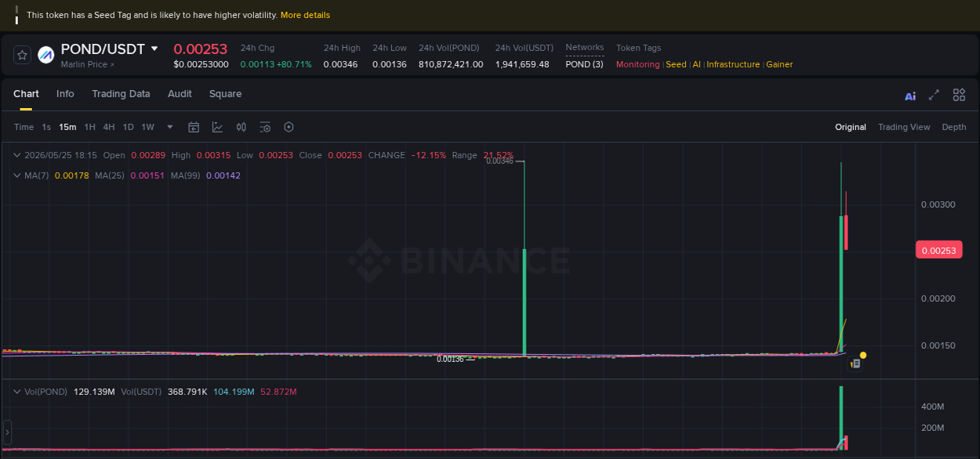Click the 24h High value 0.00346

(x=340, y=64)
